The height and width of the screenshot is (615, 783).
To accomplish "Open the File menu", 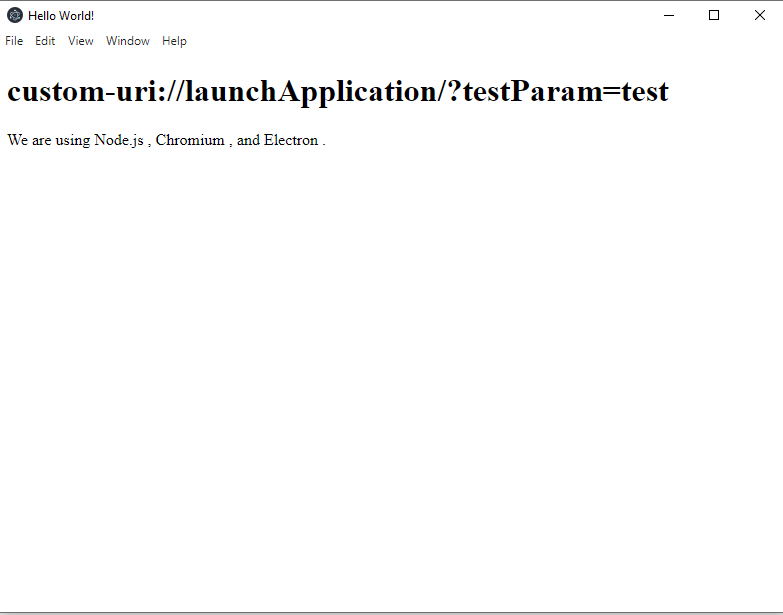I will (x=14, y=41).
